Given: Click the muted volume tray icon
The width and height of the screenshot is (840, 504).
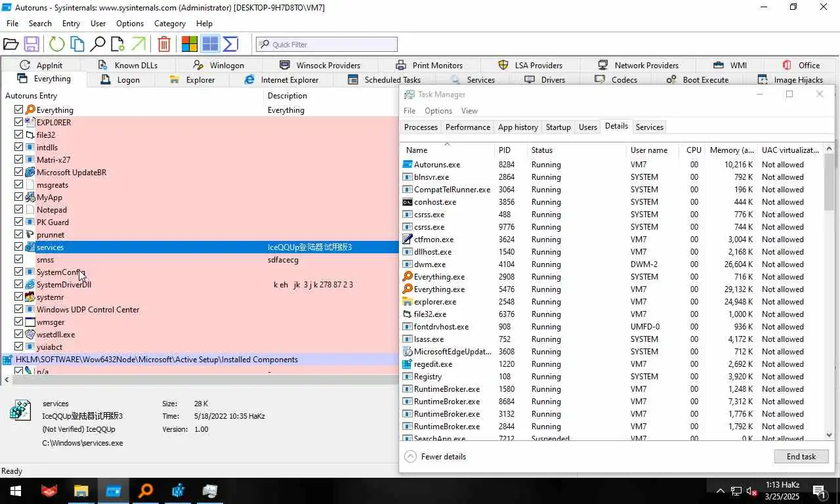Looking at the screenshot, I should pyautogui.click(x=751, y=491).
